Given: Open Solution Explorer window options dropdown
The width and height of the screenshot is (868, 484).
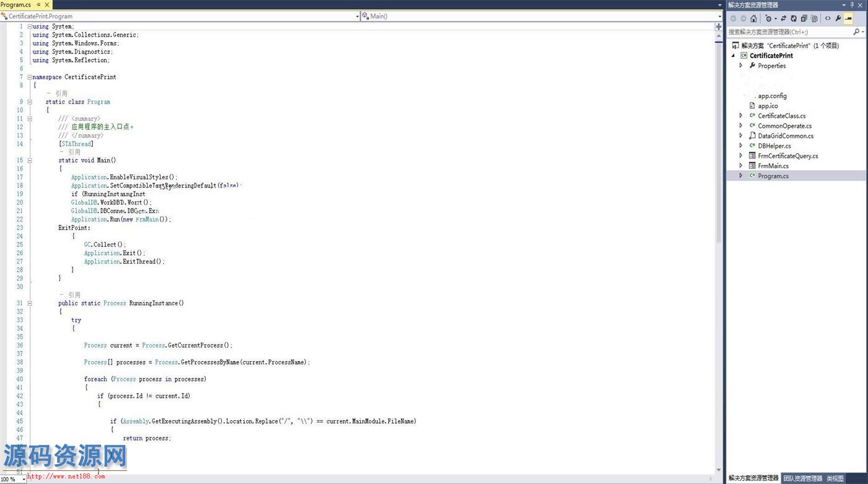Looking at the screenshot, I should 844,5.
